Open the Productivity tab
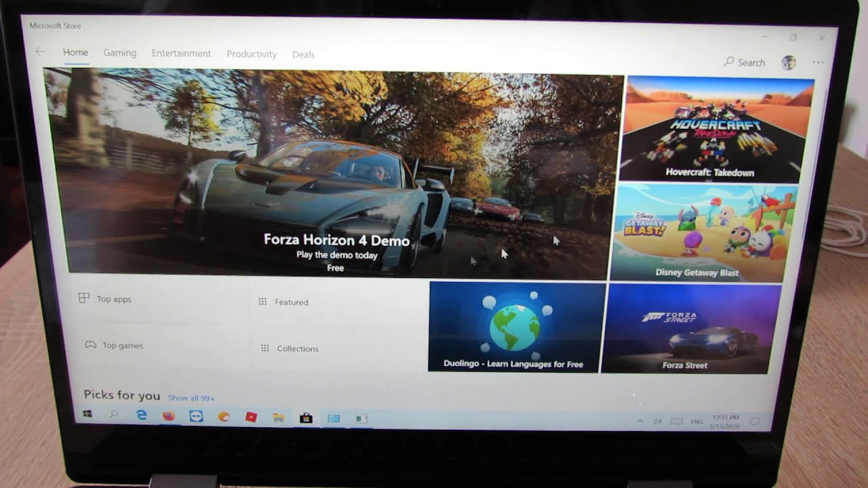 pyautogui.click(x=252, y=54)
